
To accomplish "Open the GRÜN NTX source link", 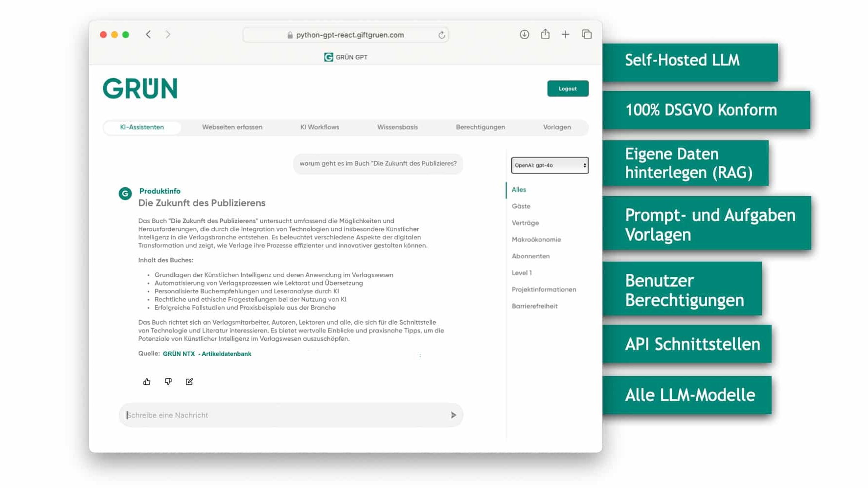I will [179, 354].
